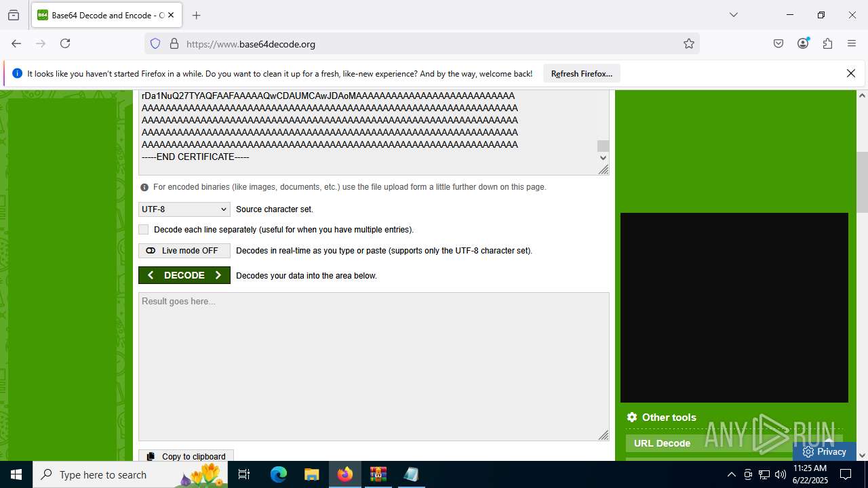Screen dimensions: 868x488
Task: Click the page scrollbar up arrow
Action: (862, 96)
